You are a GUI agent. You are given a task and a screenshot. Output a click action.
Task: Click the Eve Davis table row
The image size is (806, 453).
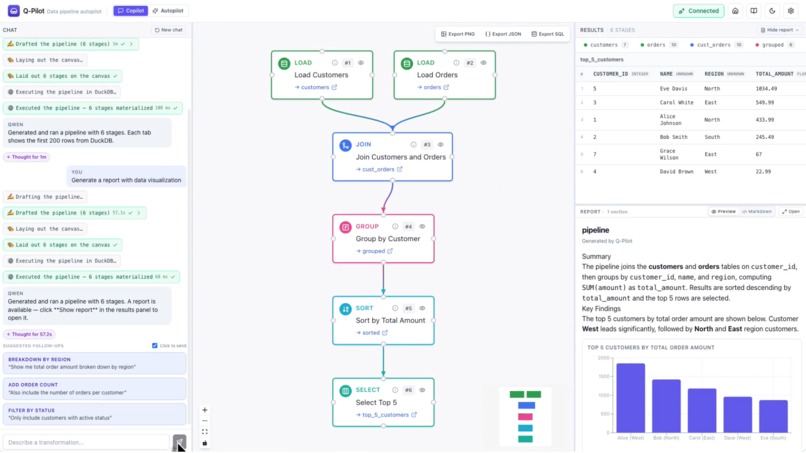tap(690, 88)
